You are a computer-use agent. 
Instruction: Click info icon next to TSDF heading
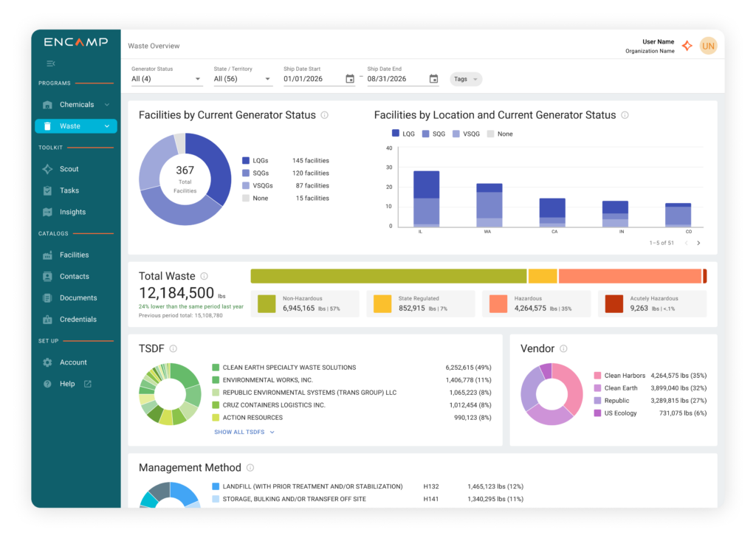[x=173, y=348]
